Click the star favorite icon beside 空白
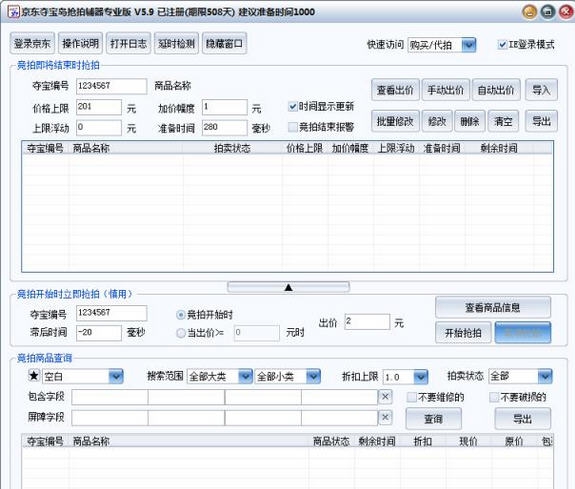Screen dimensions: 575x489 34,376
